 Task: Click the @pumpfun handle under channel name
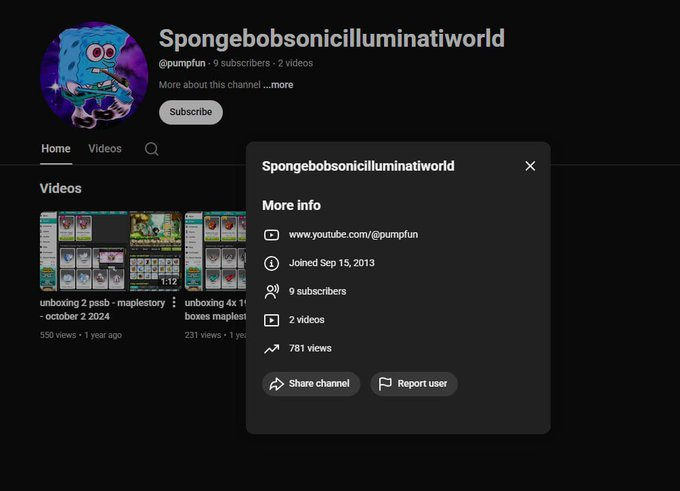click(182, 63)
